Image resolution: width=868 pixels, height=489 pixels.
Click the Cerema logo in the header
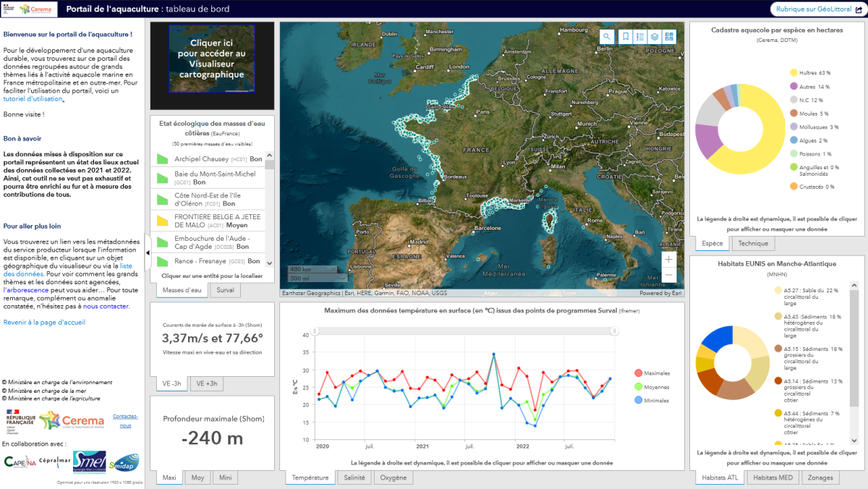[35, 9]
